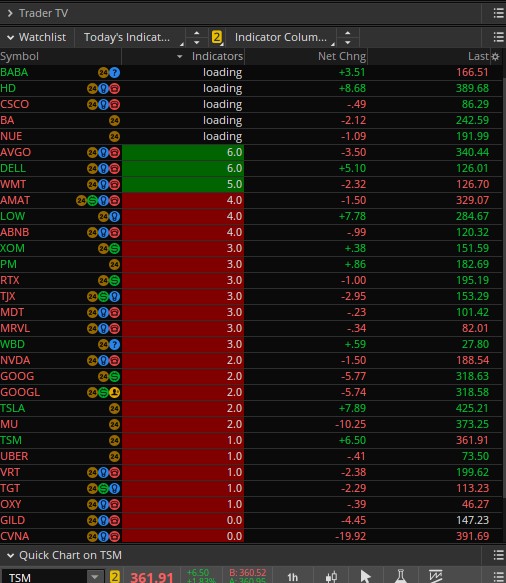Click the blue bulb icon on CSCO row
The height and width of the screenshot is (583, 506).
(103, 104)
